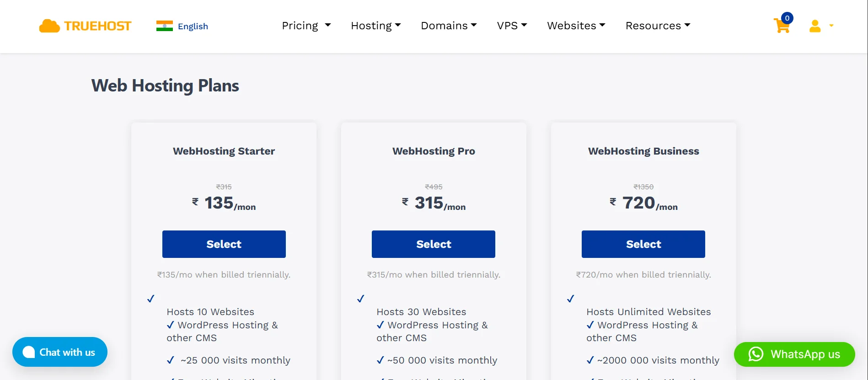Click the WhatsApp us button
The height and width of the screenshot is (380, 868).
(x=794, y=354)
